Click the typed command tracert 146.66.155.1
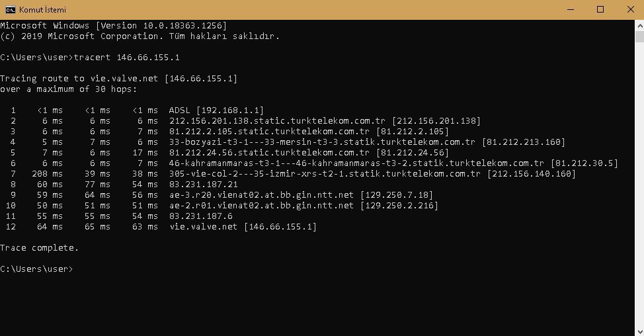This screenshot has height=336, width=644. point(127,57)
